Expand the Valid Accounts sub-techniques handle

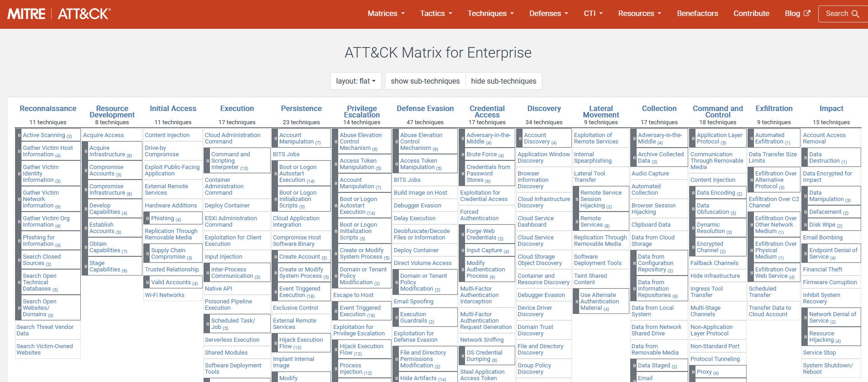(147, 282)
